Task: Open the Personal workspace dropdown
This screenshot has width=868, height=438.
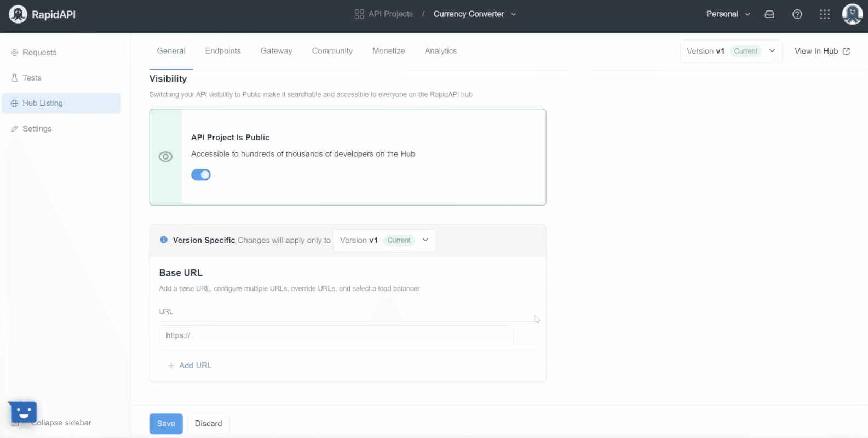Action: (x=728, y=14)
